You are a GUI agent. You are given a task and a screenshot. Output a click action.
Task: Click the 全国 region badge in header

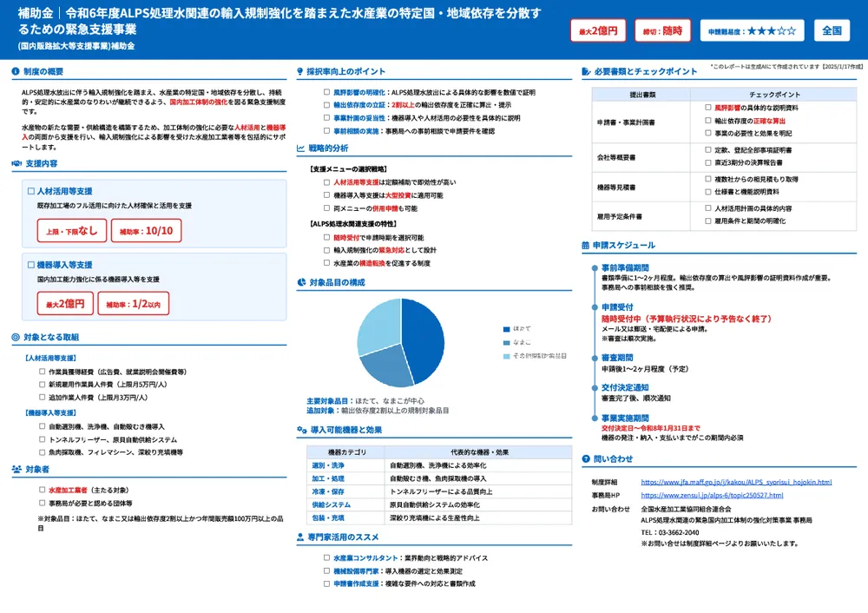(832, 30)
